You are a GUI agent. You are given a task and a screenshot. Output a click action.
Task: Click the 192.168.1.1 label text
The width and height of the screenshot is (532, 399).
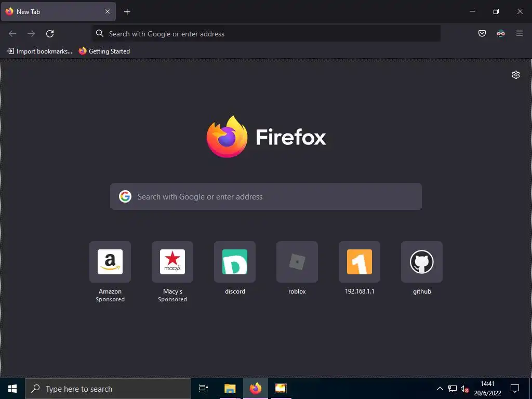pos(360,291)
